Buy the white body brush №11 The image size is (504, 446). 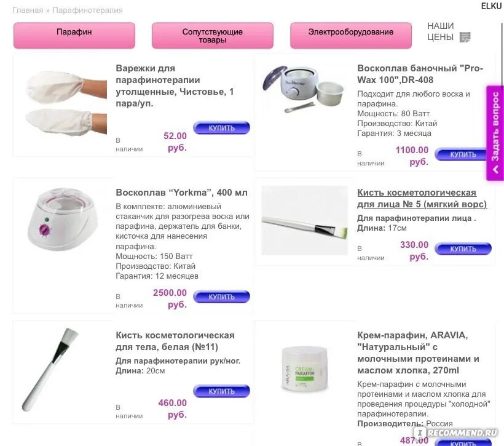coord(221,391)
